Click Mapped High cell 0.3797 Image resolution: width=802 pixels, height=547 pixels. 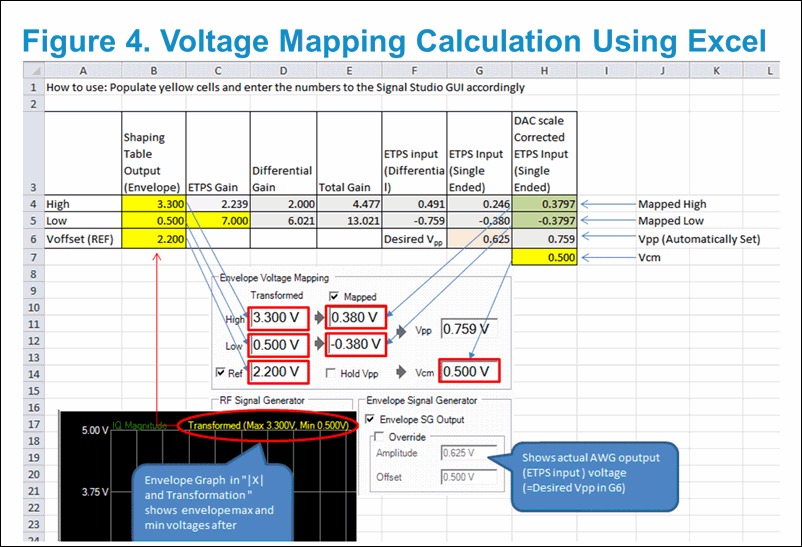pyautogui.click(x=544, y=204)
